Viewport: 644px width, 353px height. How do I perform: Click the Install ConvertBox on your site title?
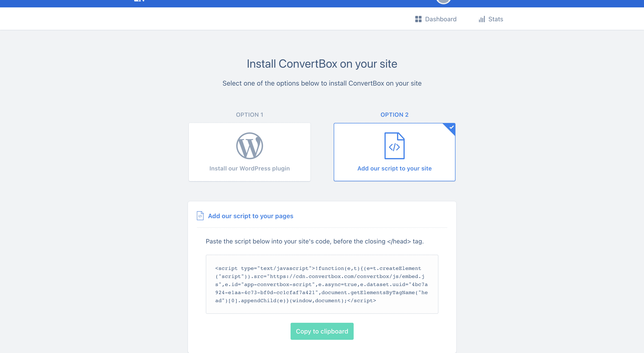322,64
